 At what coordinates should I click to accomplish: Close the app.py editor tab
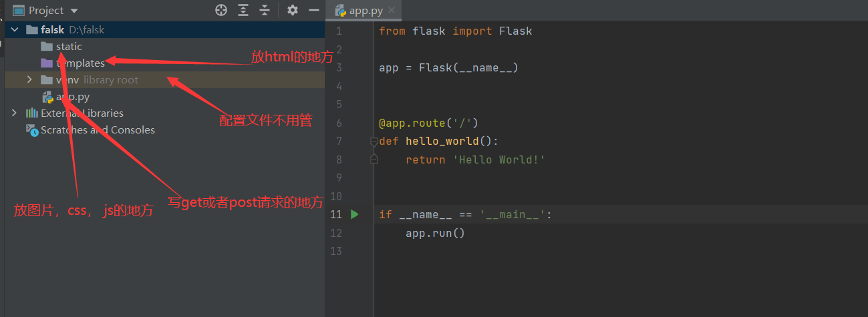(391, 11)
